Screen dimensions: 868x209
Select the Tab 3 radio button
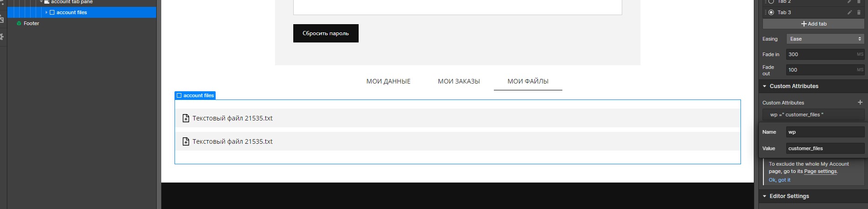pos(771,12)
